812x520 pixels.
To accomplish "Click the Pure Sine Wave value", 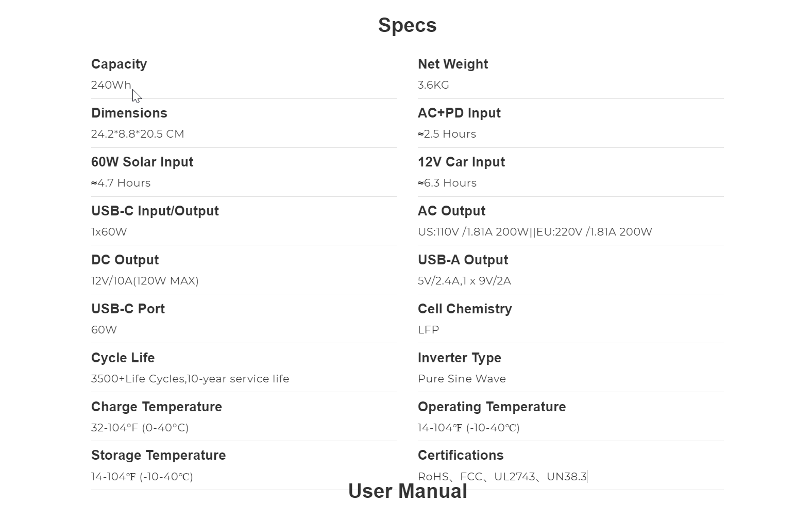I will click(x=462, y=379).
